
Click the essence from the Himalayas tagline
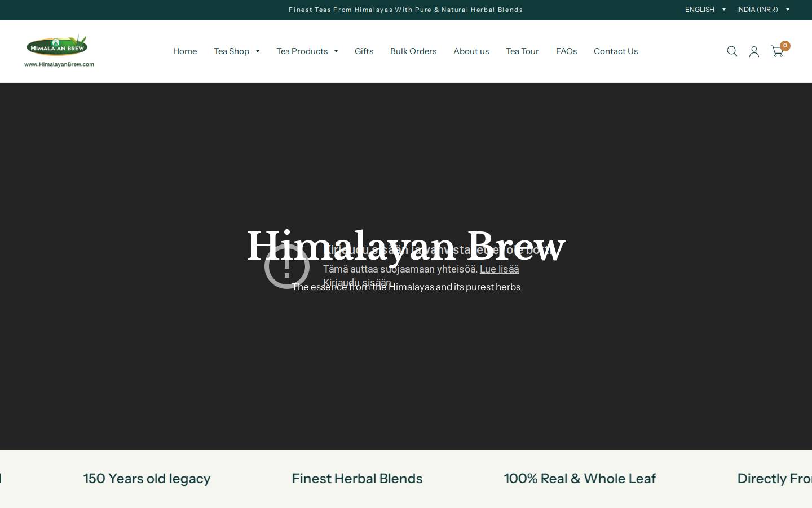pyautogui.click(x=406, y=287)
